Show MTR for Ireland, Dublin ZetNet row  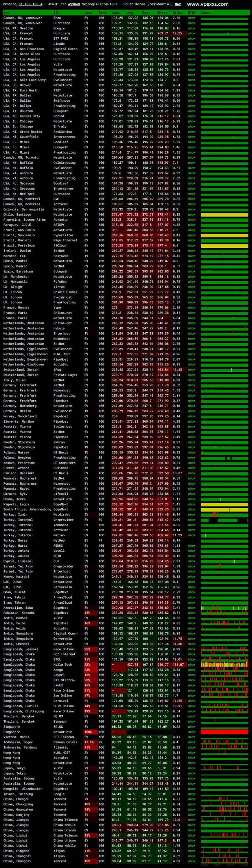click(192, 251)
